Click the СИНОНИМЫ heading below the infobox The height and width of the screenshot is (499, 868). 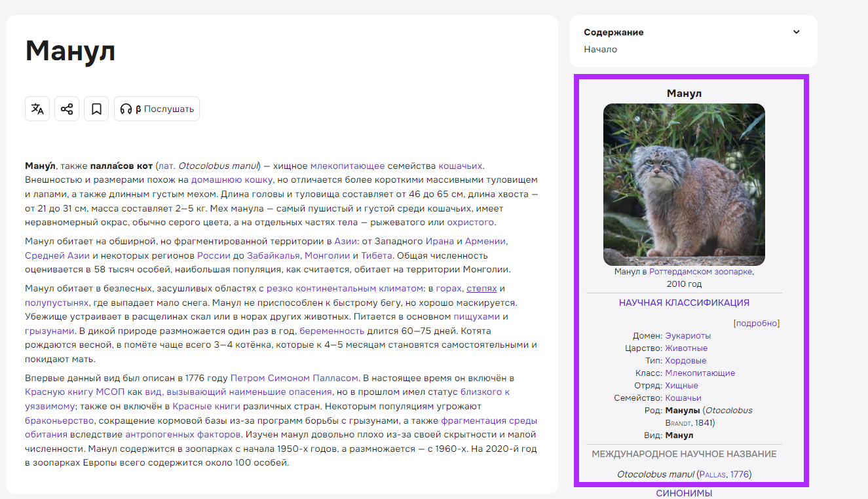[x=683, y=493]
